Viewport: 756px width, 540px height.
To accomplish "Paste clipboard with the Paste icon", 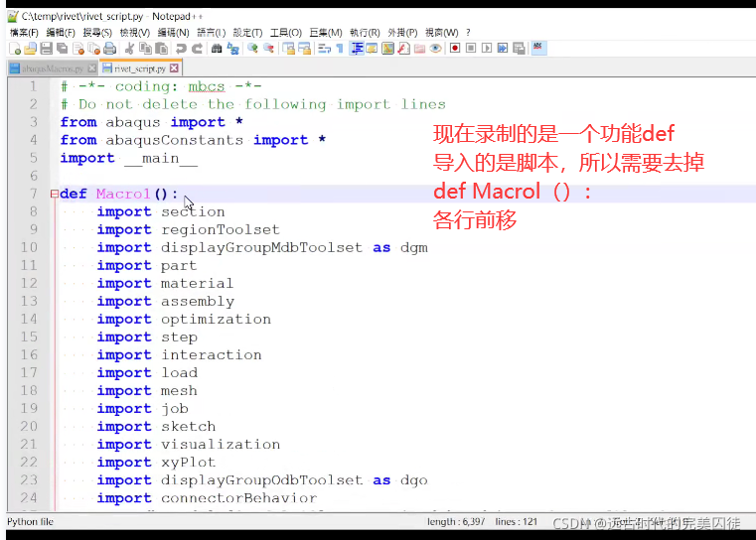I will (x=162, y=49).
